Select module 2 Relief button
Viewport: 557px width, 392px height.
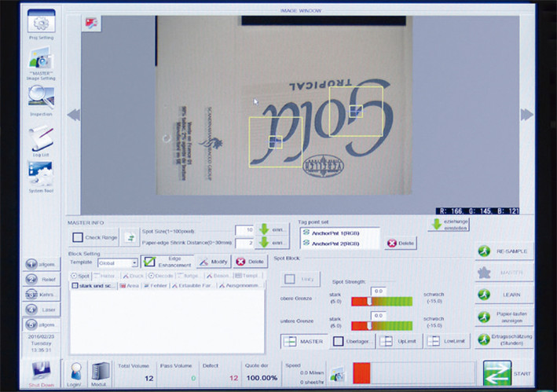[x=41, y=280]
